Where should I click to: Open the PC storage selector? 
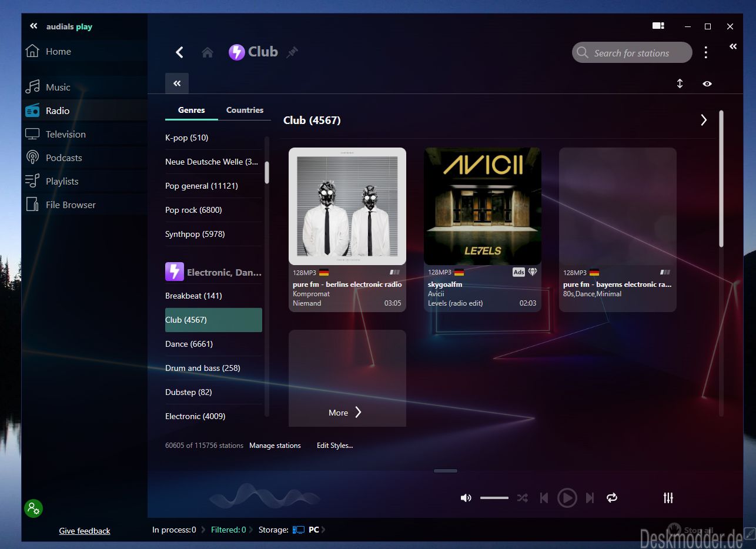coord(309,530)
